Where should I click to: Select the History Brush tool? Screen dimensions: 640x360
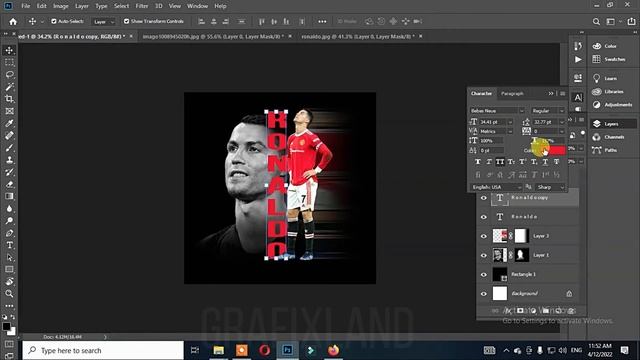9,172
